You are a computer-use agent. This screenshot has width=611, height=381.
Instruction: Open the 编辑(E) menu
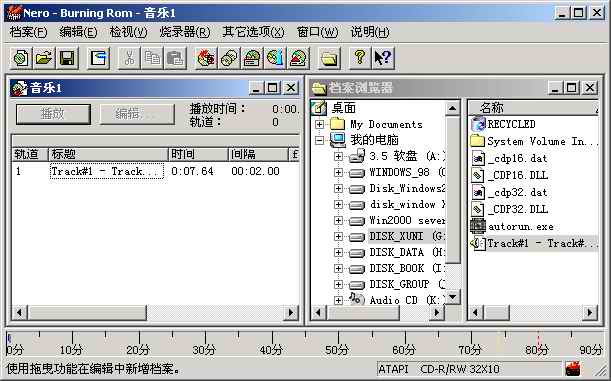(78, 32)
